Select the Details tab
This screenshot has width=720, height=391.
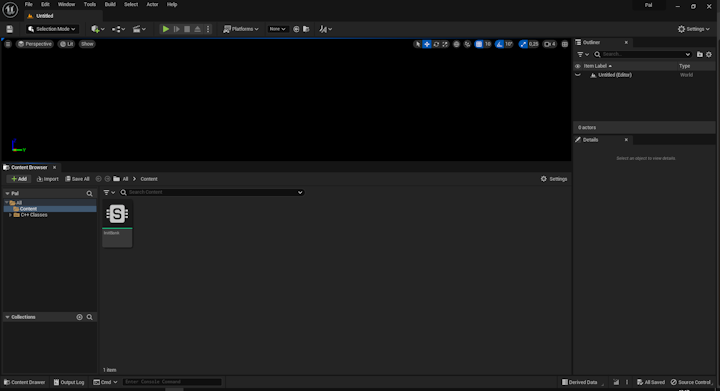point(602,140)
